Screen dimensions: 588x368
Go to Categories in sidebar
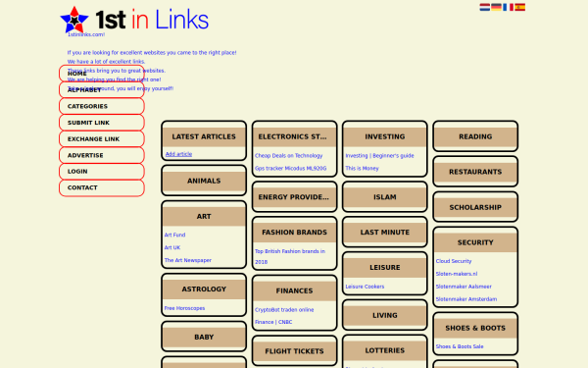tap(102, 106)
